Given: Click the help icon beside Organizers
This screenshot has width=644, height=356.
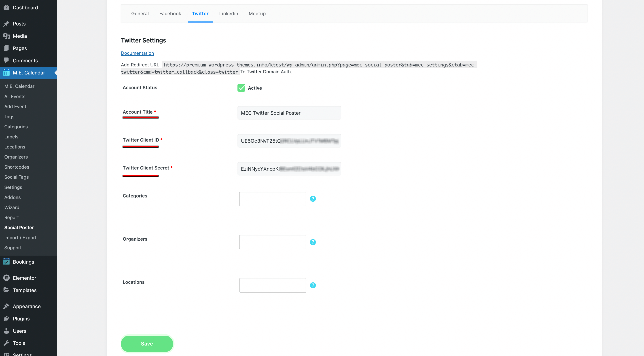Looking at the screenshot, I should (313, 242).
